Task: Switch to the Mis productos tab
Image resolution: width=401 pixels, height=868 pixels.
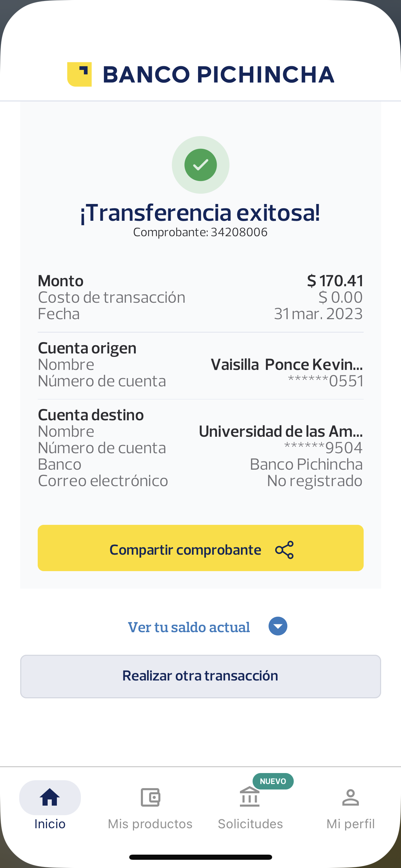Action: pos(150,823)
